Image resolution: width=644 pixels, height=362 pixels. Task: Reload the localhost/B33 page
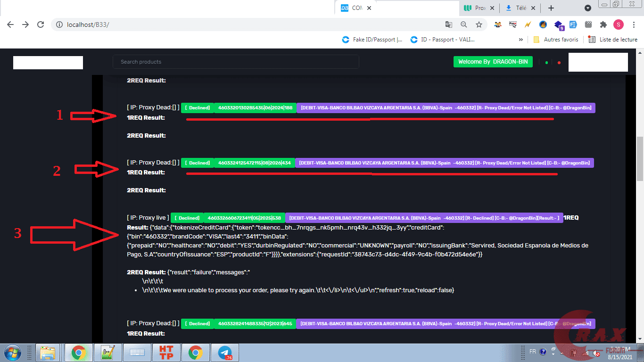coord(41,25)
